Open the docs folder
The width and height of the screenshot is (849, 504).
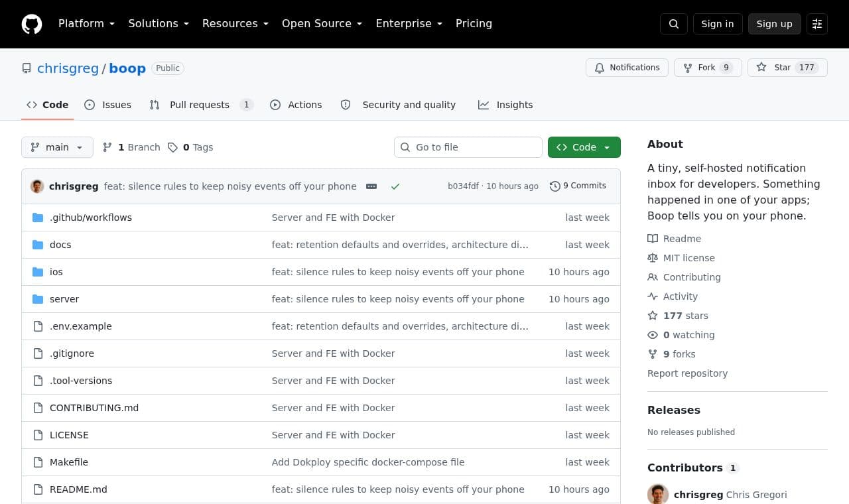60,245
